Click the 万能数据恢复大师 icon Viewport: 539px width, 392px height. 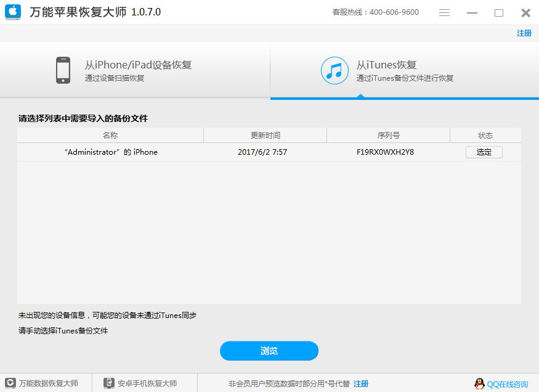click(x=9, y=383)
